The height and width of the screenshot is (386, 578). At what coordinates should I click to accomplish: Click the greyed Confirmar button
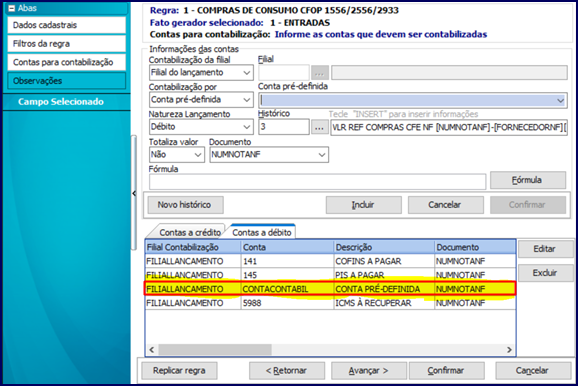coord(528,205)
